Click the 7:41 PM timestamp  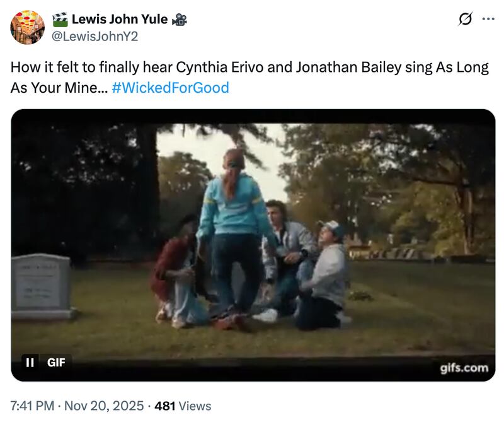(x=32, y=406)
